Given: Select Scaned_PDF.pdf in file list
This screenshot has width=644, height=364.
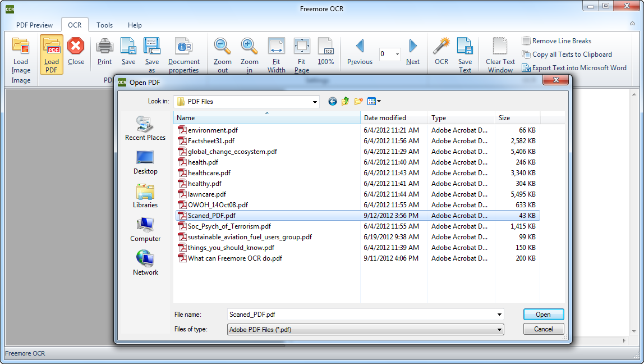Looking at the screenshot, I should [357, 216].
